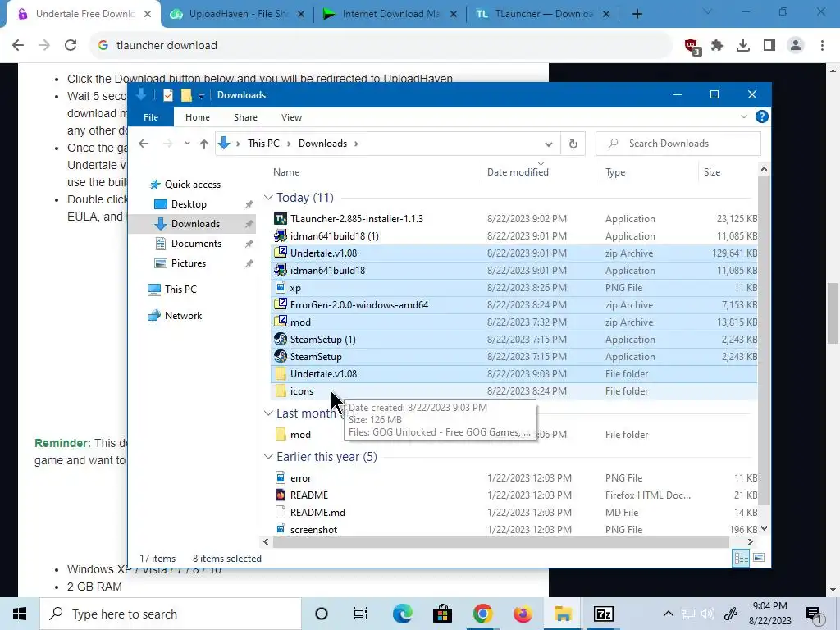Select Pictures in navigation pane
Image resolution: width=840 pixels, height=630 pixels.
click(x=189, y=263)
